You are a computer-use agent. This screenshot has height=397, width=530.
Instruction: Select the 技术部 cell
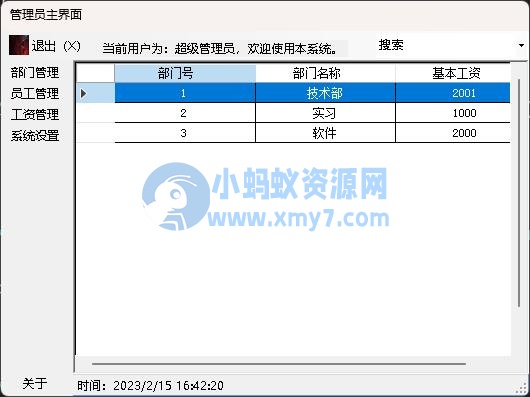[x=325, y=93]
